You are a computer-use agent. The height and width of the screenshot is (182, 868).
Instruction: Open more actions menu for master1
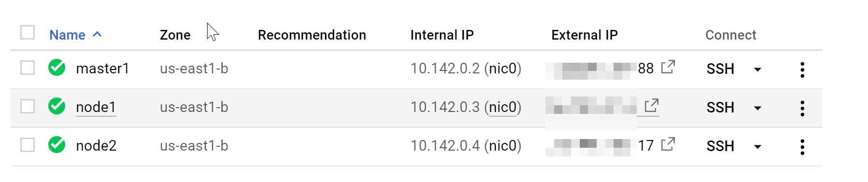click(x=802, y=70)
